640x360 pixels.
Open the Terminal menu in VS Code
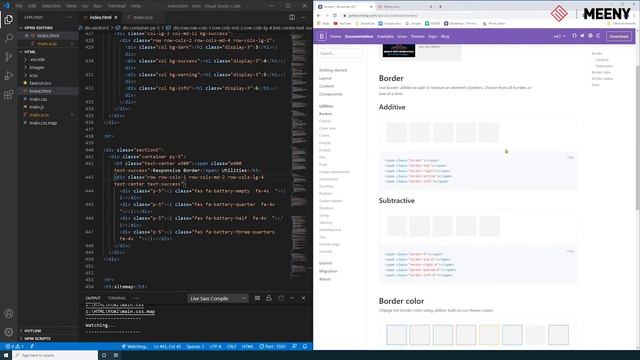point(117,6)
